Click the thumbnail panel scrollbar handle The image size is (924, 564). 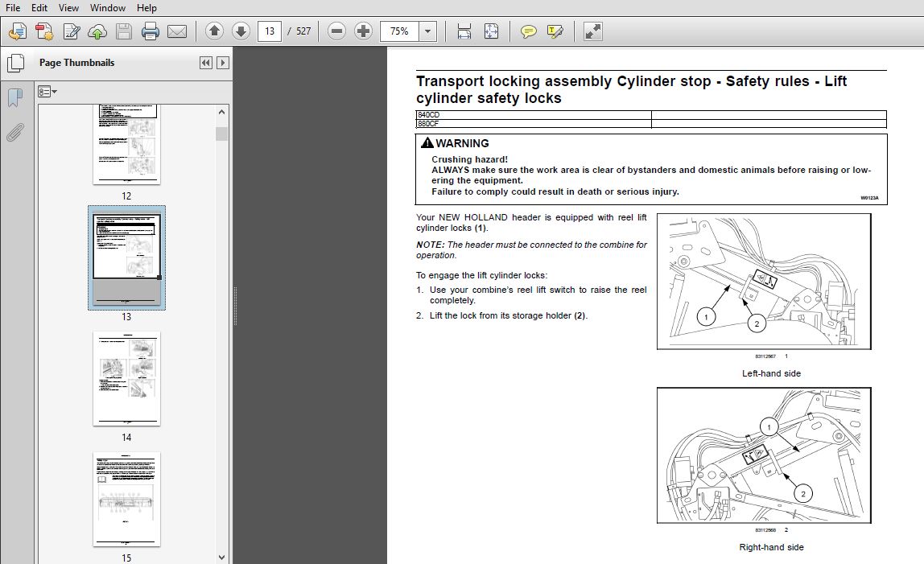coord(221,134)
